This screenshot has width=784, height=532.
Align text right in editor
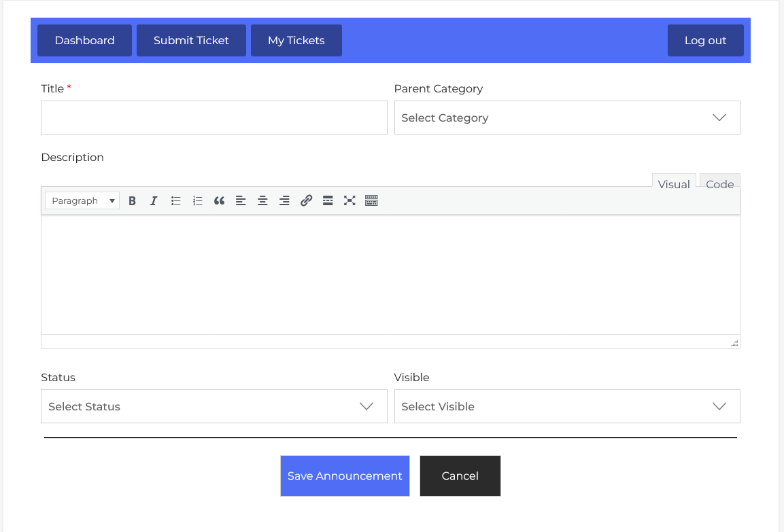click(284, 200)
